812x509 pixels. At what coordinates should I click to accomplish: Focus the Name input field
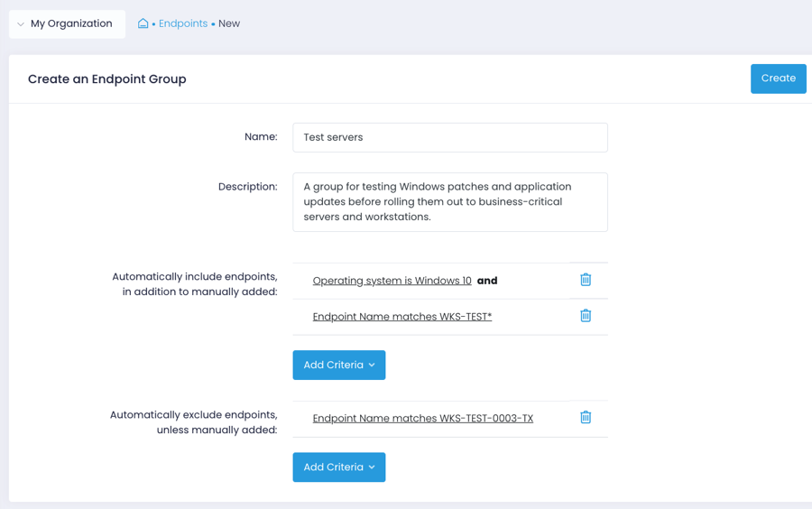[x=450, y=137]
